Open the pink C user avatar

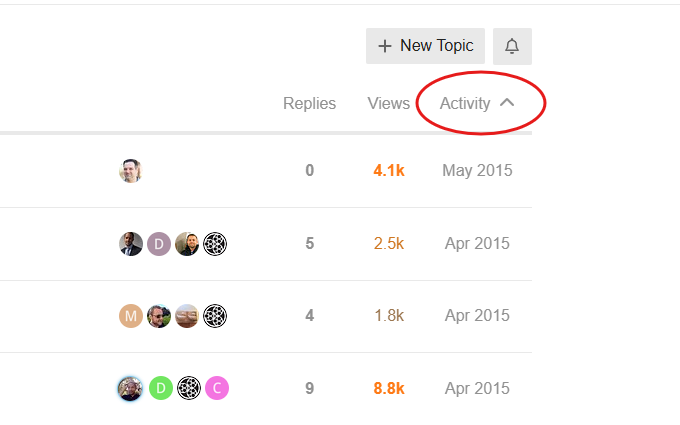(x=217, y=388)
